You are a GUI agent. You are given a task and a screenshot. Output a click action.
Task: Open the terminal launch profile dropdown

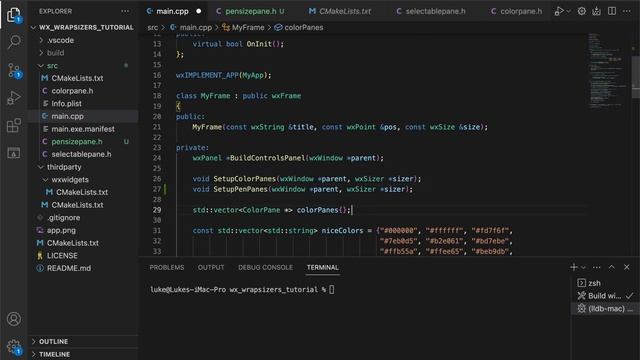(x=583, y=267)
